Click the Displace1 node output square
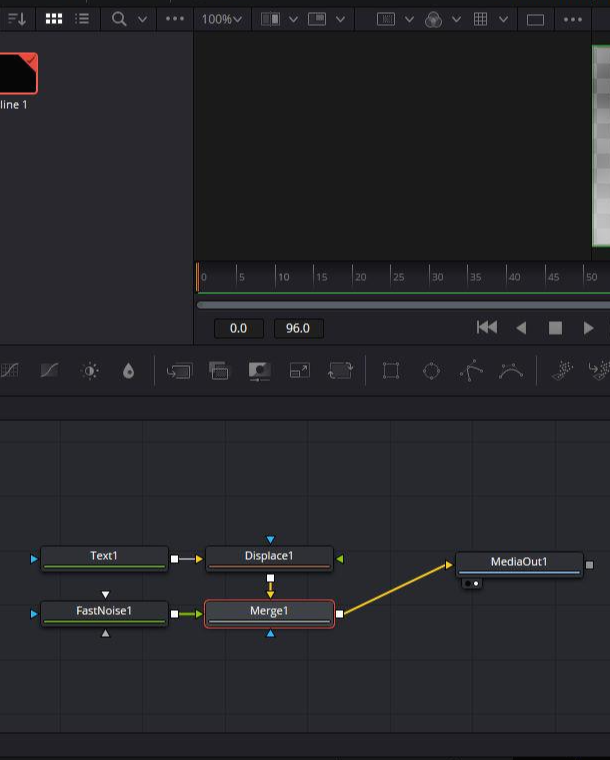The height and width of the screenshot is (760, 610). tap(270, 578)
